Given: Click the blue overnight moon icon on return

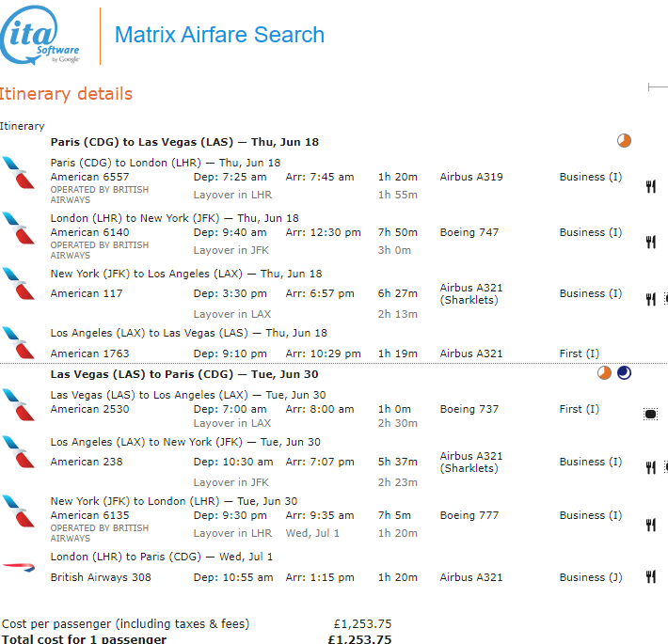Looking at the screenshot, I should tap(624, 373).
